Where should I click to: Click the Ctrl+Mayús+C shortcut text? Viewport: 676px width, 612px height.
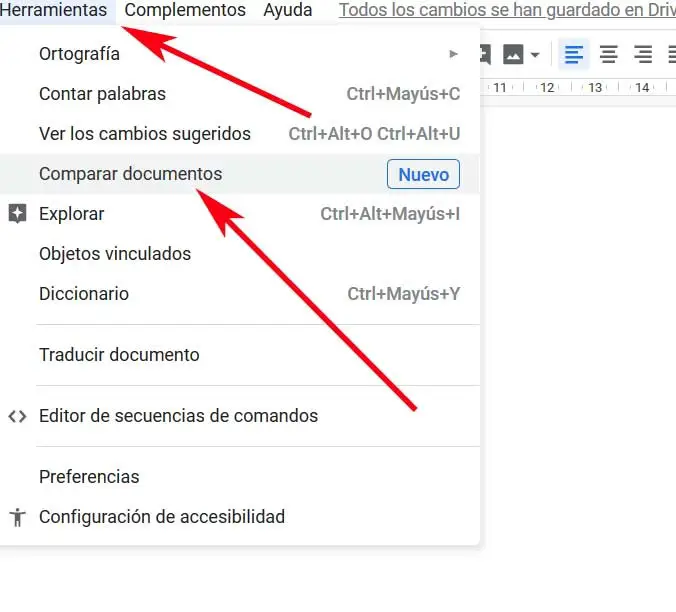pos(403,94)
